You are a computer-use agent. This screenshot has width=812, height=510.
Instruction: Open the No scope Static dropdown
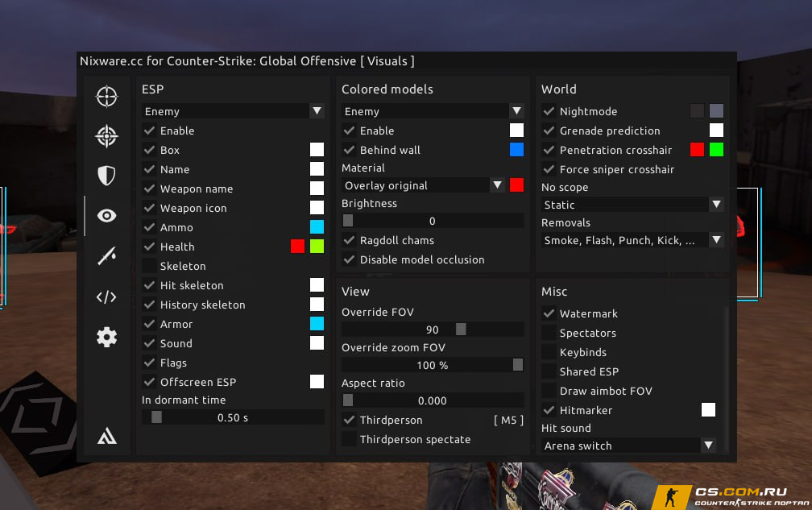pyautogui.click(x=633, y=205)
